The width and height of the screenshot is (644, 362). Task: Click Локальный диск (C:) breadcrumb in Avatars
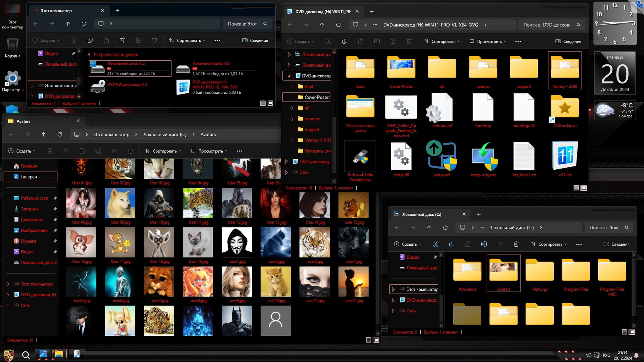[165, 135]
